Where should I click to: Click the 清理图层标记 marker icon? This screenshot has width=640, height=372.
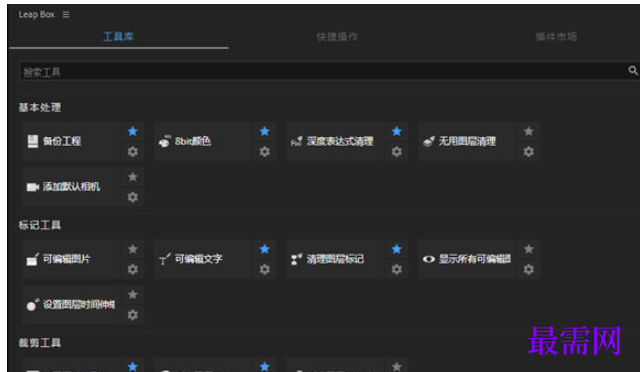[x=297, y=259]
